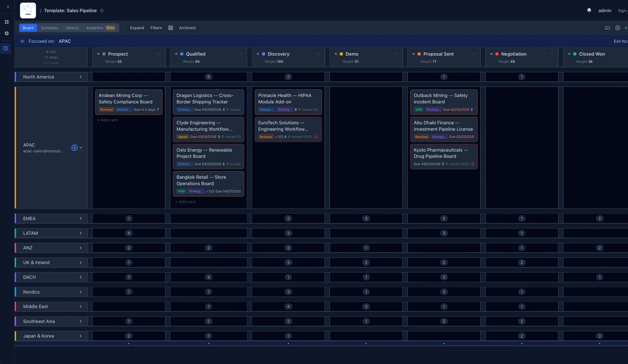Open board settings with the gear icon

click(618, 28)
